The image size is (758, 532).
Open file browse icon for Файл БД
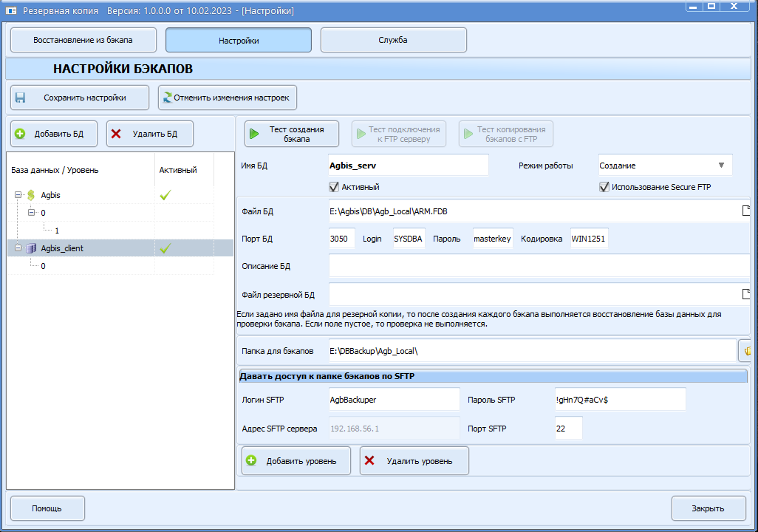point(746,211)
